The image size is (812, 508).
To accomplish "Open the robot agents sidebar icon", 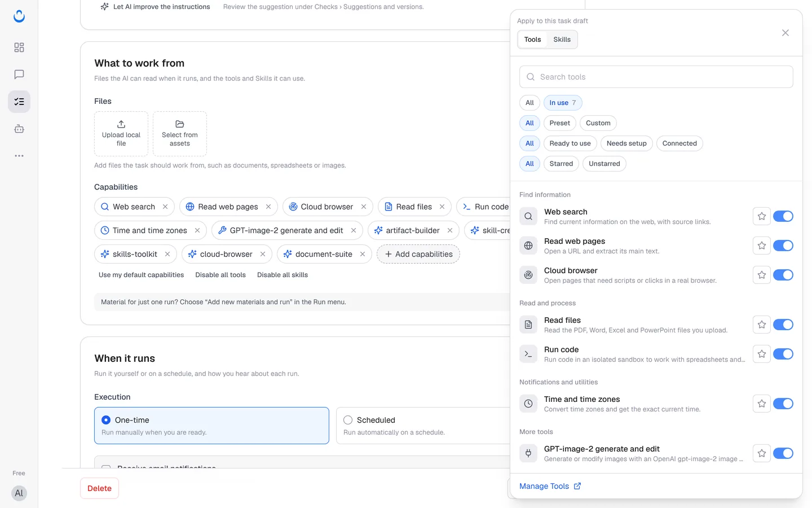I will [x=19, y=129].
